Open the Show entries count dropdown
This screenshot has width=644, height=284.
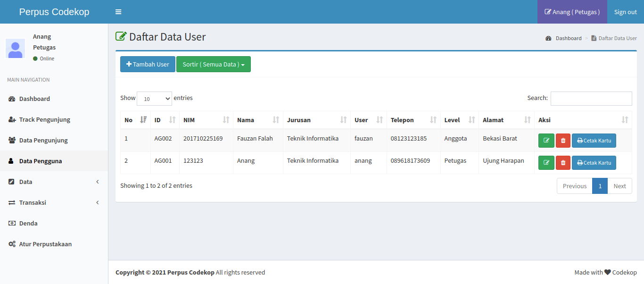(x=154, y=99)
